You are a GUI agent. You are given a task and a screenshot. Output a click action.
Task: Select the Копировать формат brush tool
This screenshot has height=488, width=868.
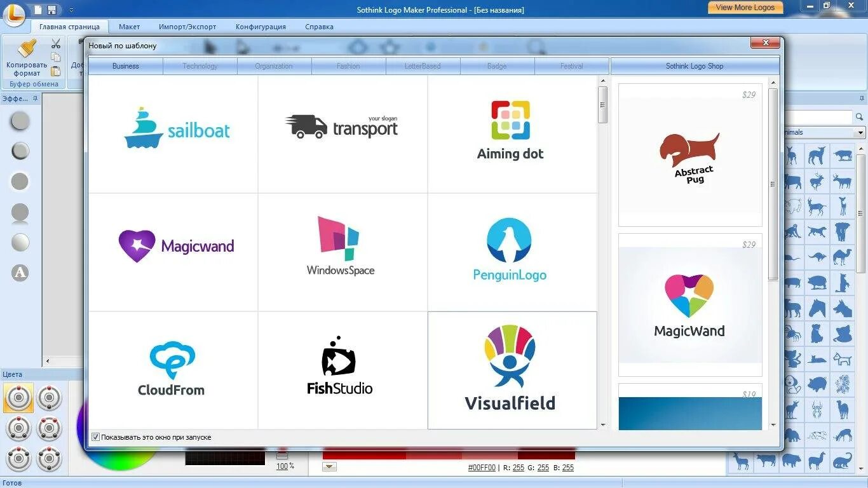[x=27, y=58]
